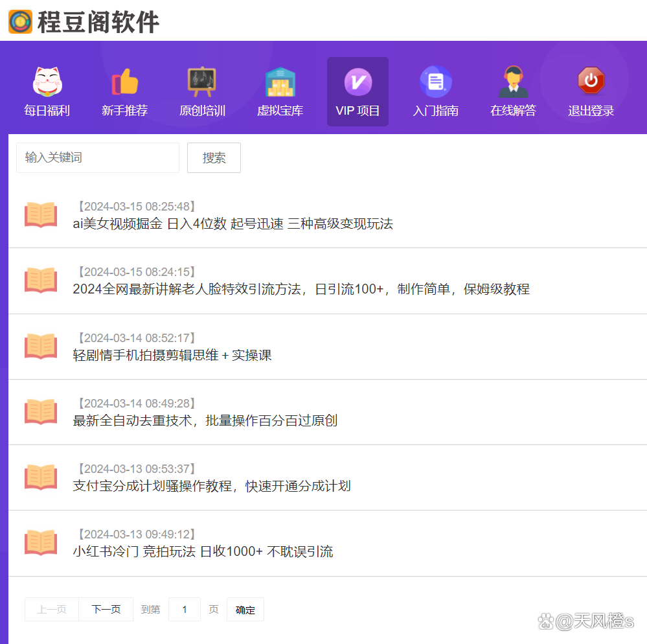This screenshot has width=647, height=644.
Task: Open 支付宝分成计划骚操作教程 article
Action: 211,486
